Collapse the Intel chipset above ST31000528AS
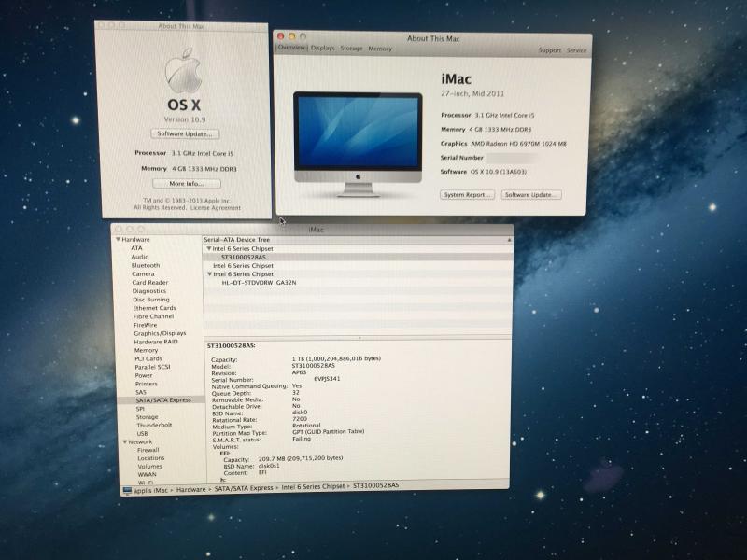Screen dimensions: 747x560 click(208, 249)
